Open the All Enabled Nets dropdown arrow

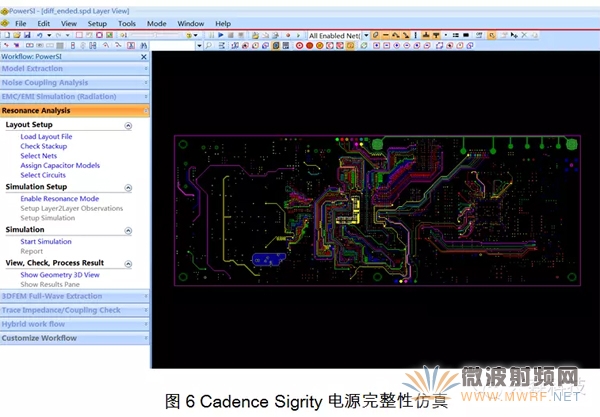(x=366, y=35)
